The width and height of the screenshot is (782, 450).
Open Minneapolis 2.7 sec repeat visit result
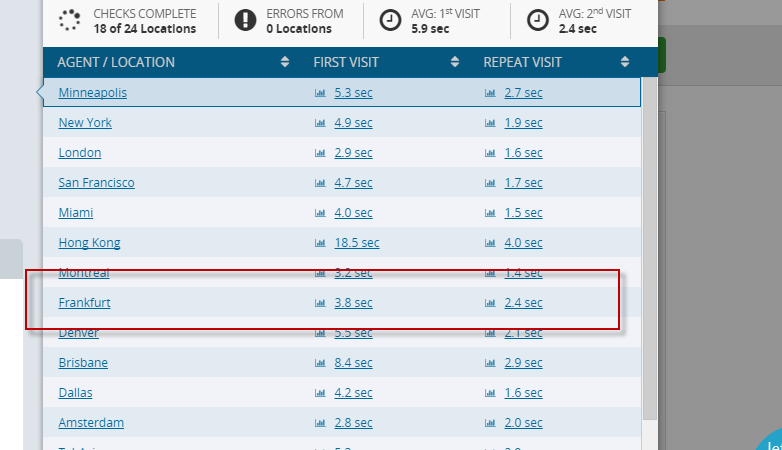click(x=523, y=93)
